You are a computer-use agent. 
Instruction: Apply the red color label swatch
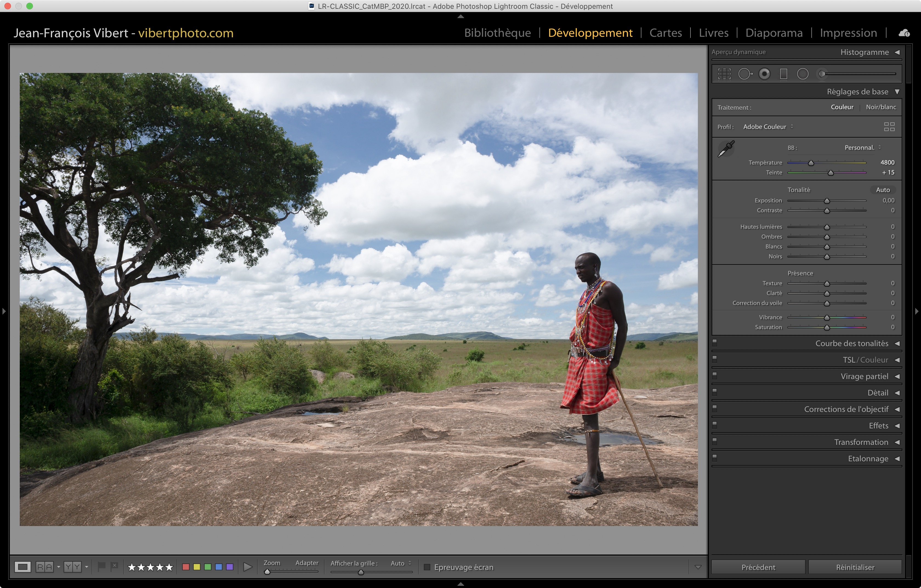pyautogui.click(x=186, y=567)
